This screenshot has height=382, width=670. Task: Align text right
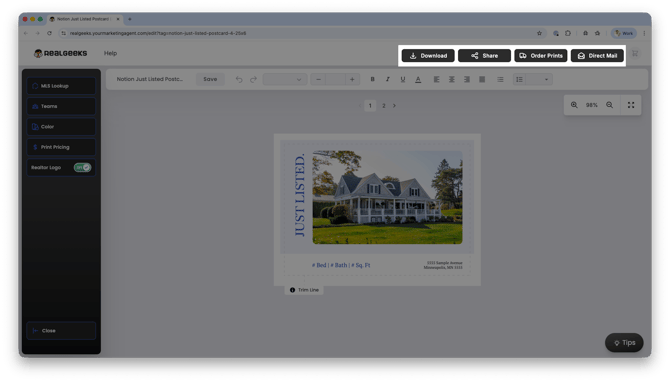[x=467, y=79]
